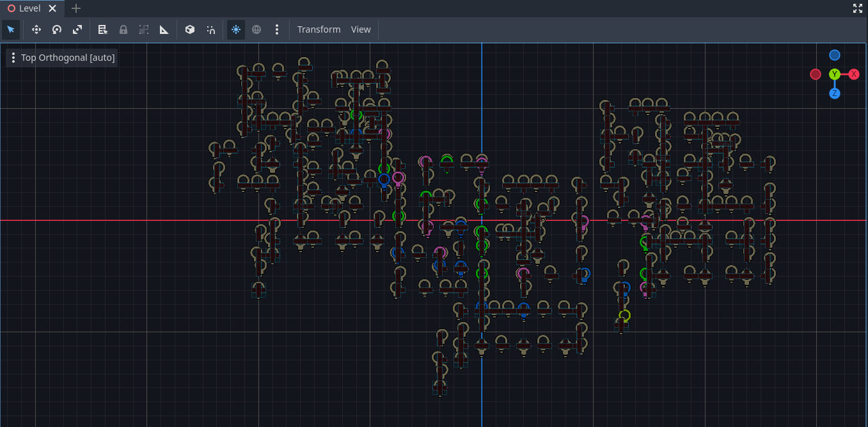This screenshot has width=868, height=427.
Task: Toggle preview sunlight in toolbar
Action: point(236,29)
